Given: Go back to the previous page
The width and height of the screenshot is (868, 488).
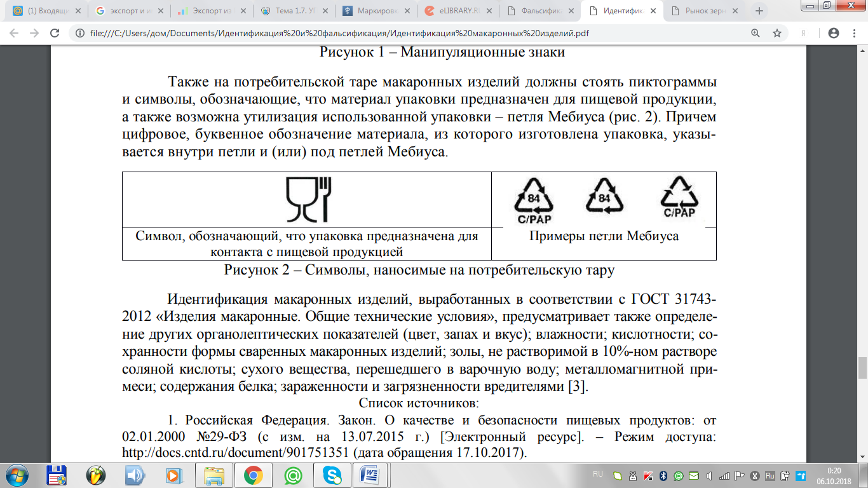Looking at the screenshot, I should 13,33.
